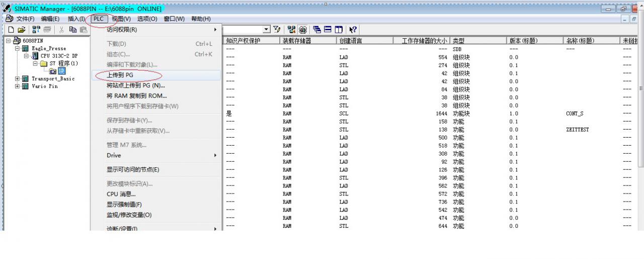Click the Cut scissors icon

(x=61, y=30)
